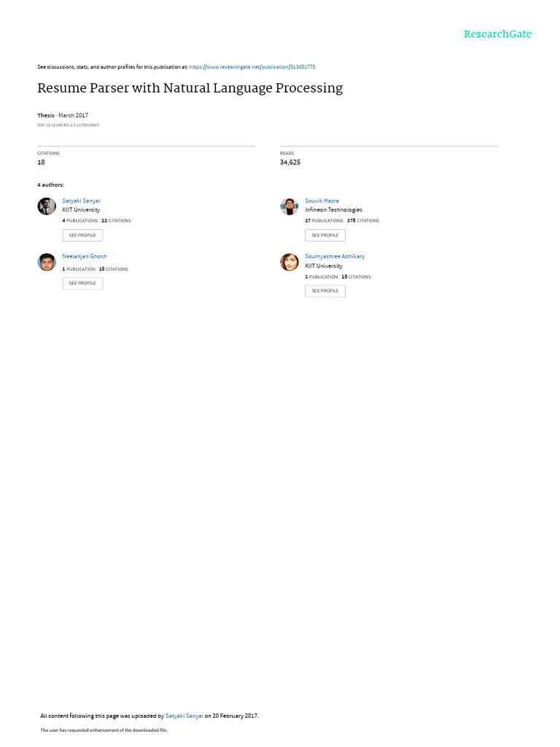This screenshot has width=560, height=747.
Task: Click the uploader name link in the footer
Action: (184, 716)
